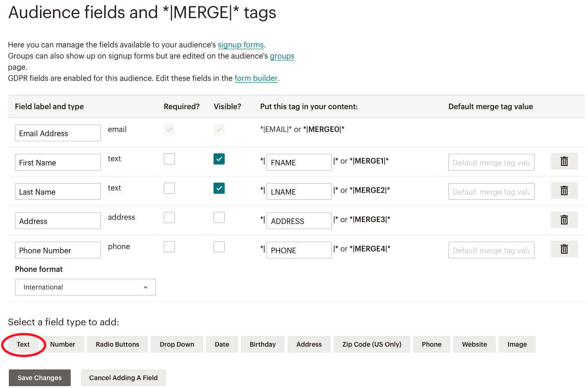Viewport: 588px width, 388px height.
Task: Focus the Default merge tag value for Phone Number
Action: click(491, 250)
